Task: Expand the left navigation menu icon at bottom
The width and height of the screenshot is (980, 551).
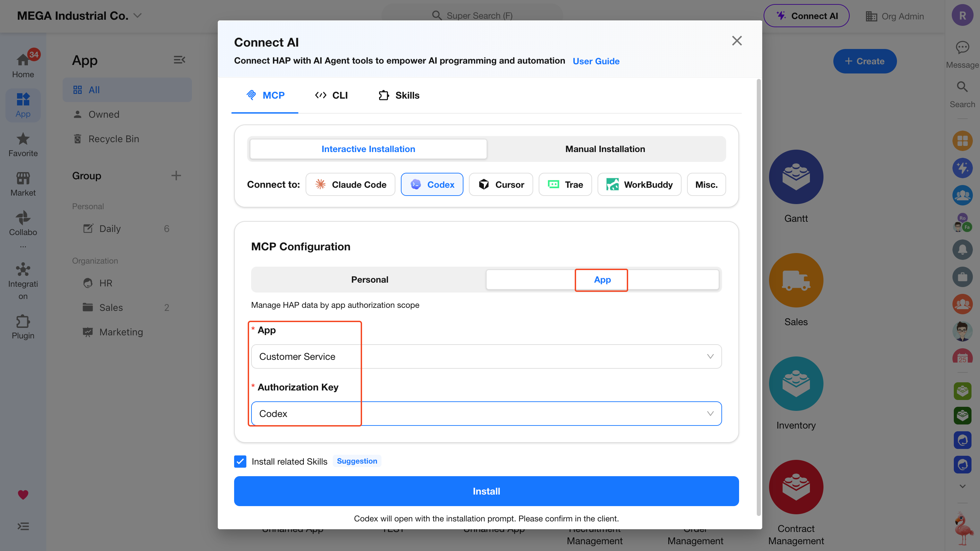Action: click(x=23, y=526)
